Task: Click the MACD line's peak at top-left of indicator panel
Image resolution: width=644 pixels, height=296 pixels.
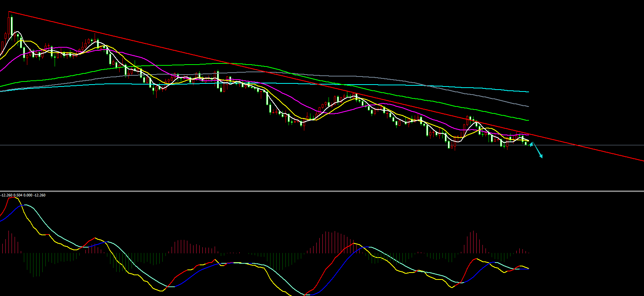Action: coord(12,198)
